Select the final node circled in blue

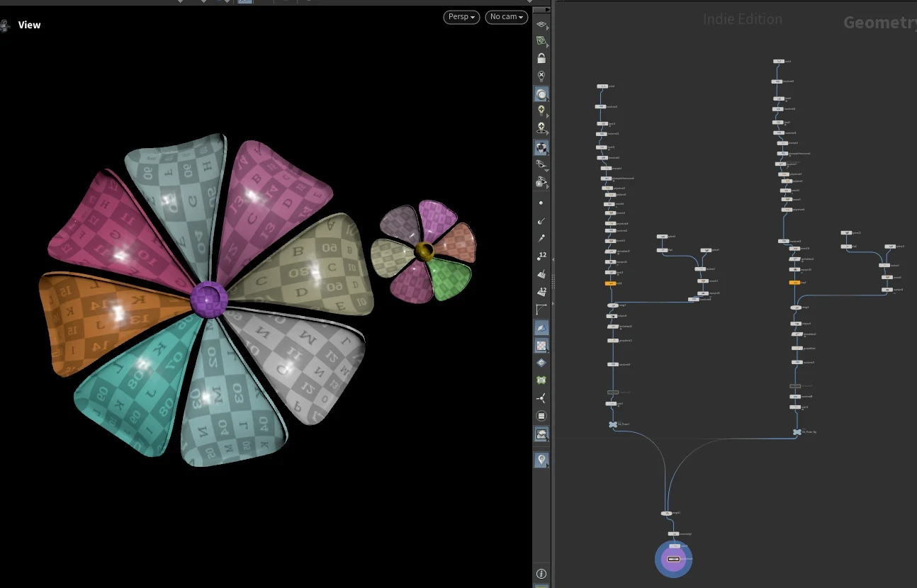point(673,559)
